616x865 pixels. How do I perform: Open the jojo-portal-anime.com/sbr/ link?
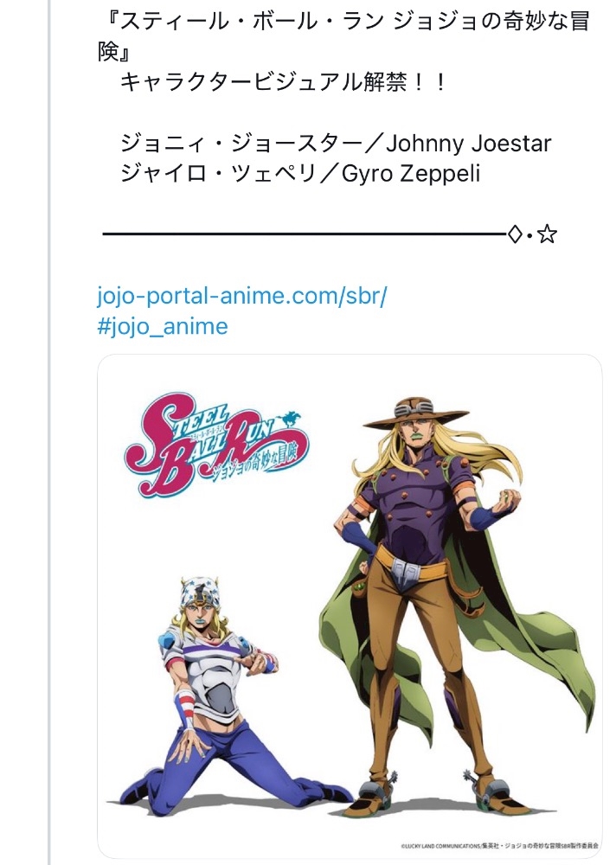(x=242, y=296)
